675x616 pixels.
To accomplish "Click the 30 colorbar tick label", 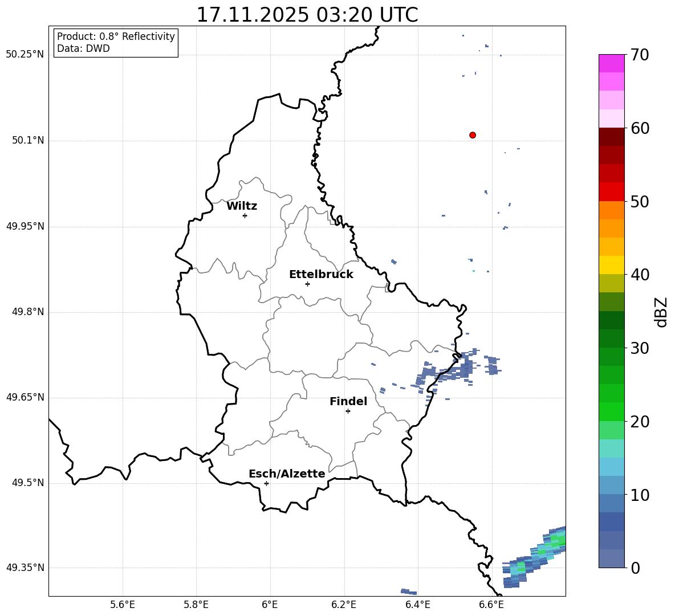I will (640, 348).
